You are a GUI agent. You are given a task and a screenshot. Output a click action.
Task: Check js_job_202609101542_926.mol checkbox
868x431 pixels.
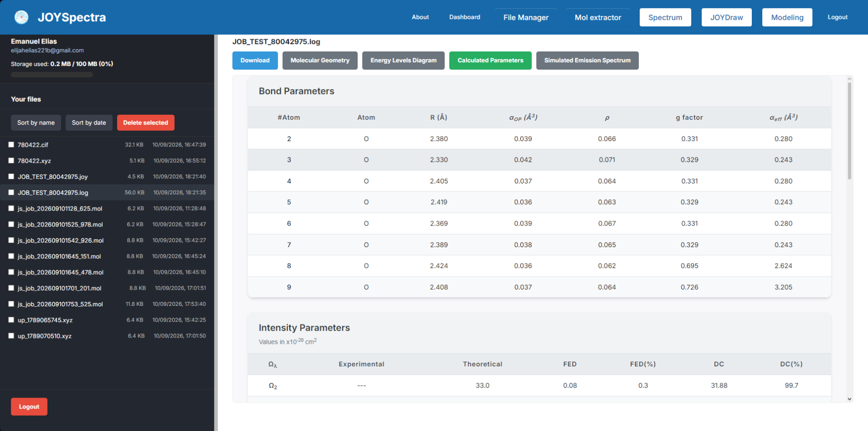click(x=11, y=240)
